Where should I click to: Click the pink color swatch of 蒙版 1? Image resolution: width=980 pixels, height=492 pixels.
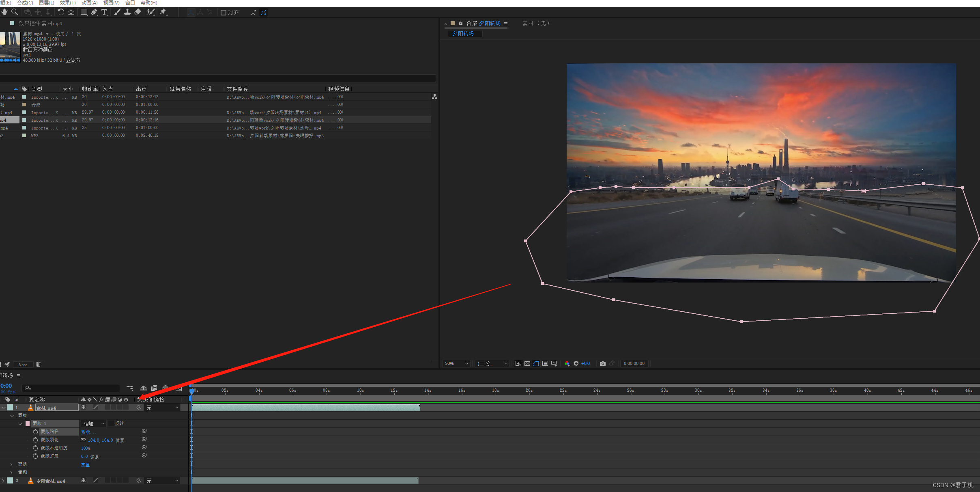[28, 423]
